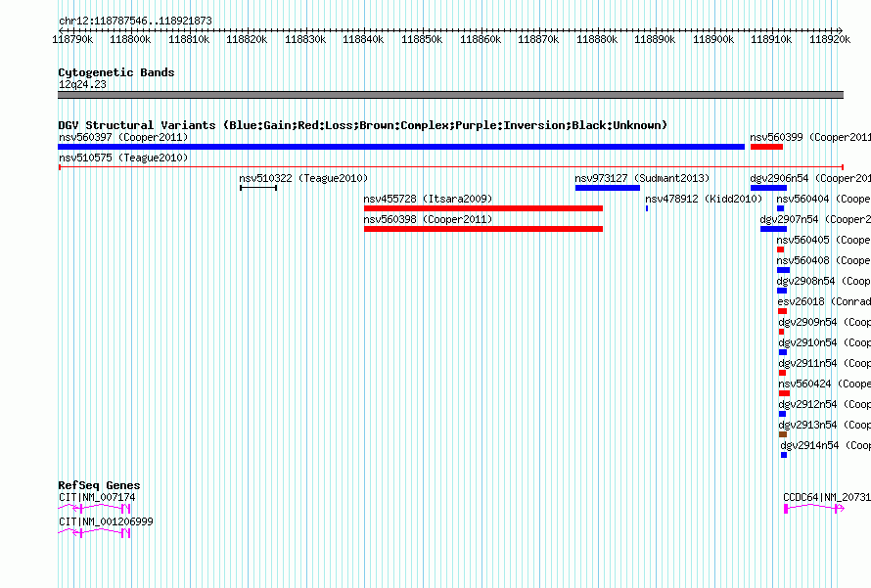Open the dgv2911n54 variant label
The image size is (871, 588).
tap(824, 363)
